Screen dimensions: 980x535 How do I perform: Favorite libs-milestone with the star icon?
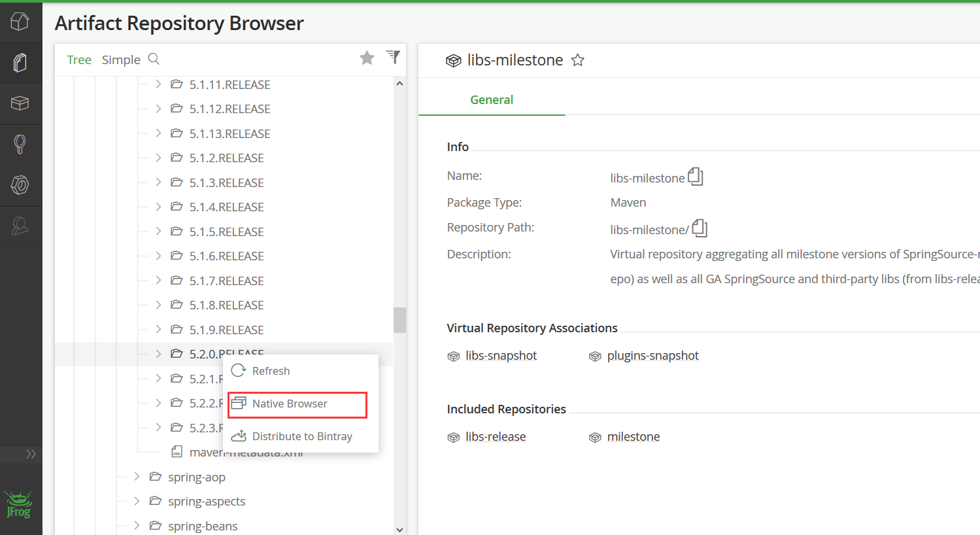tap(578, 60)
